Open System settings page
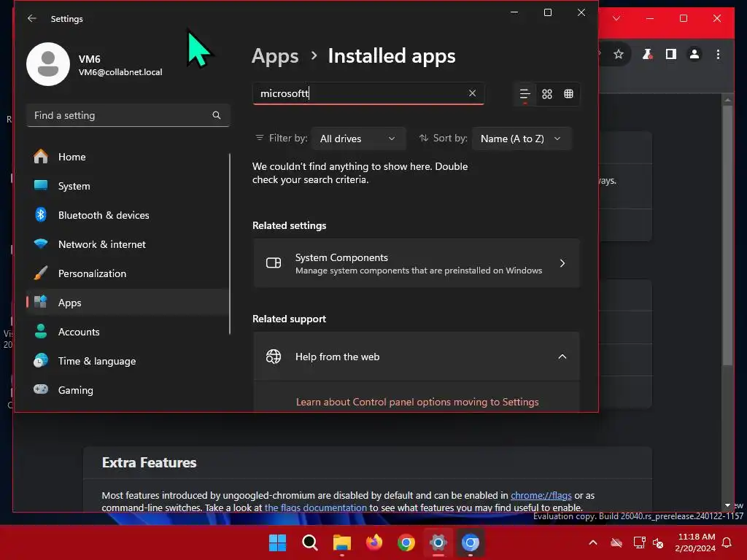The height and width of the screenshot is (560, 747). [x=128, y=186]
